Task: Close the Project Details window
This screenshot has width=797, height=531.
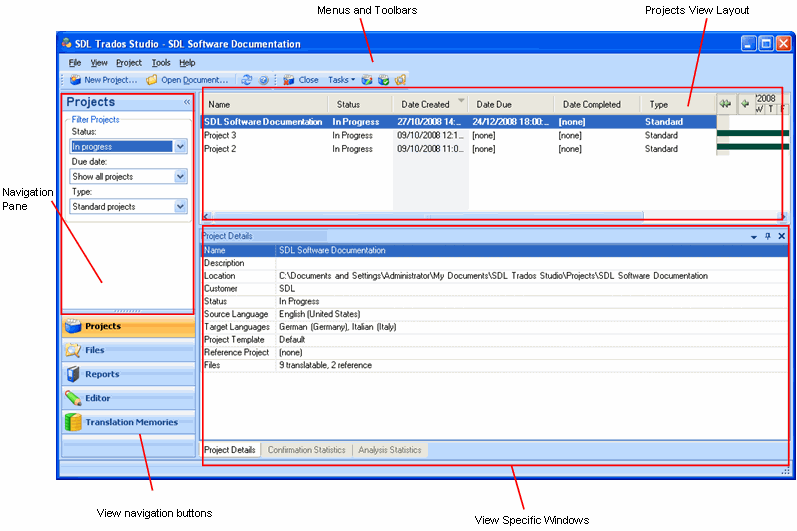Action: pyautogui.click(x=782, y=236)
